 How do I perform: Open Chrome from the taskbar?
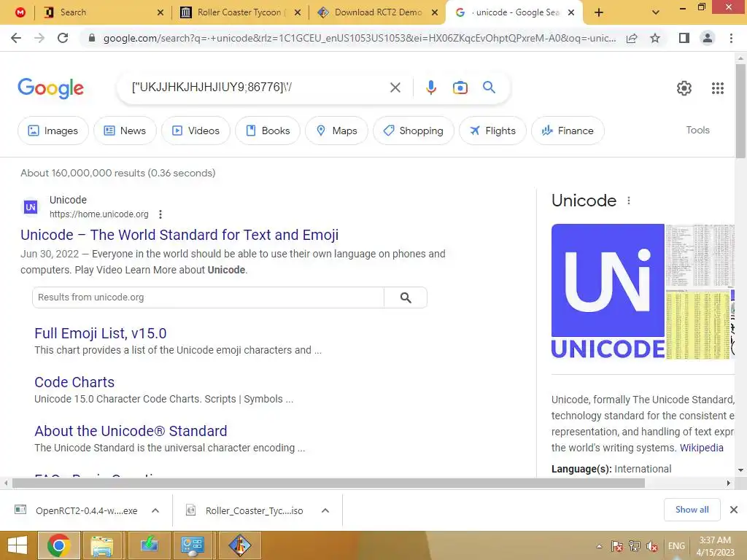click(x=58, y=545)
